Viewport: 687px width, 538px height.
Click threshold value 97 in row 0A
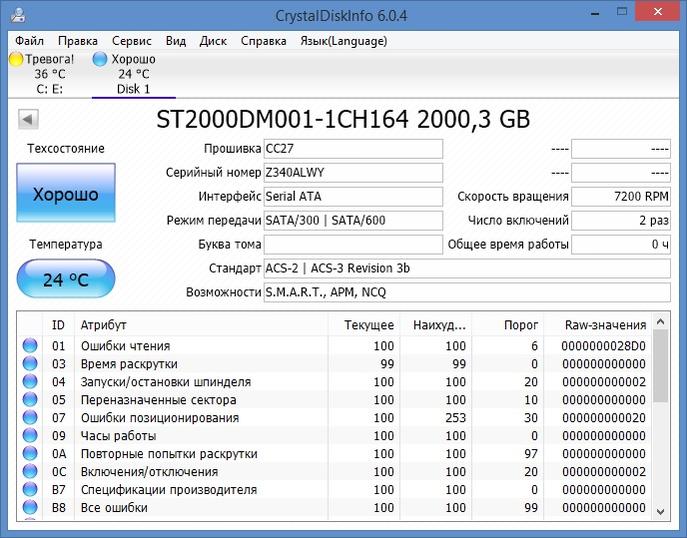(531, 454)
